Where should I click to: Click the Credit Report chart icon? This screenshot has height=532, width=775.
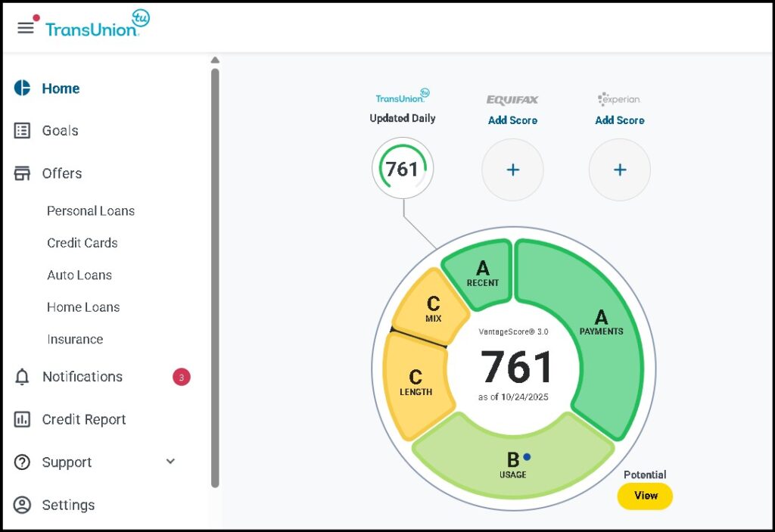(x=23, y=419)
